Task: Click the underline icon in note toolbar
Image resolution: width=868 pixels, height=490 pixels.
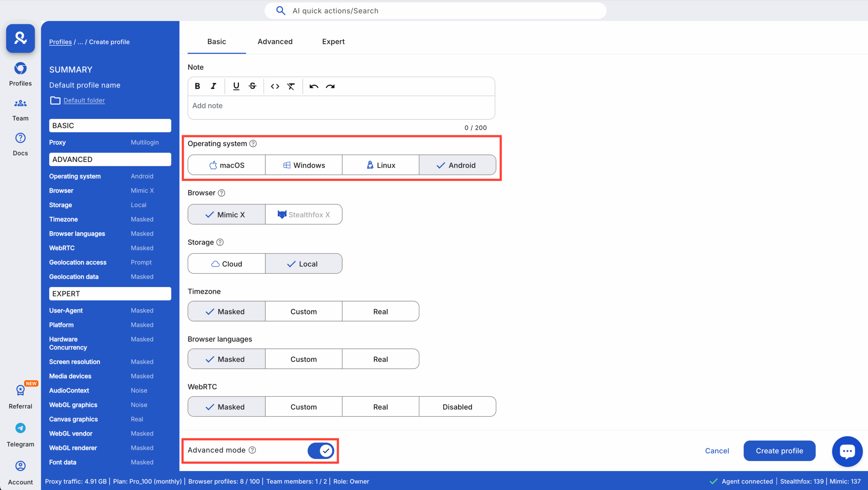Action: (236, 86)
